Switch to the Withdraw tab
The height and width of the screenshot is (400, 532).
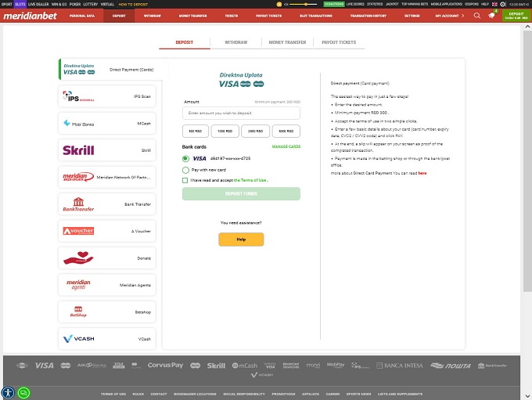pyautogui.click(x=236, y=43)
